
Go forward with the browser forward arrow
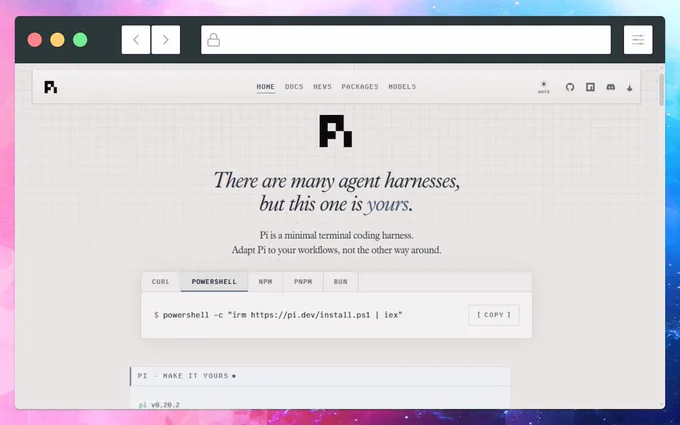pos(166,40)
